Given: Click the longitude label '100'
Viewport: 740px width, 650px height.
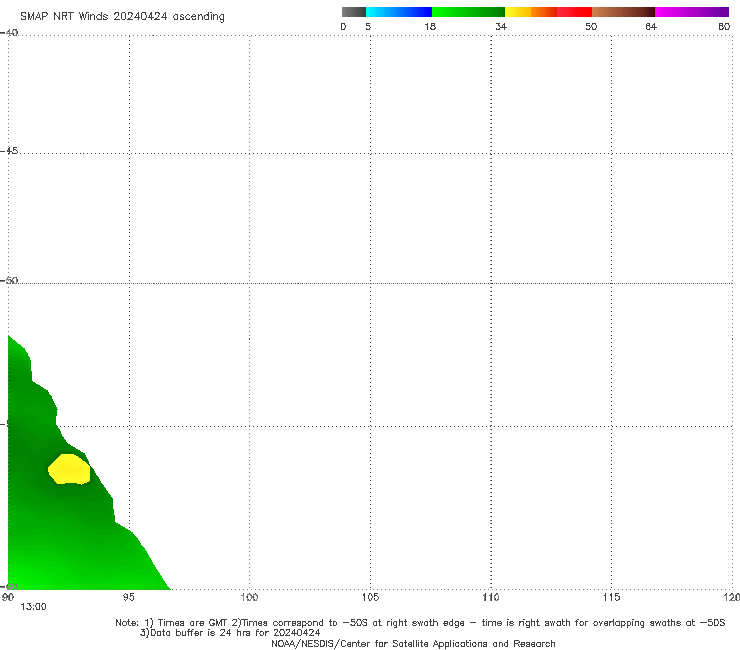Looking at the screenshot, I should (x=249, y=598).
